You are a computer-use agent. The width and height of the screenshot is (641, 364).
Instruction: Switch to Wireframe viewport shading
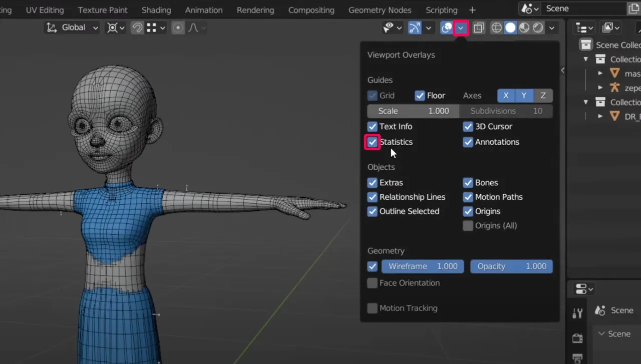click(496, 28)
